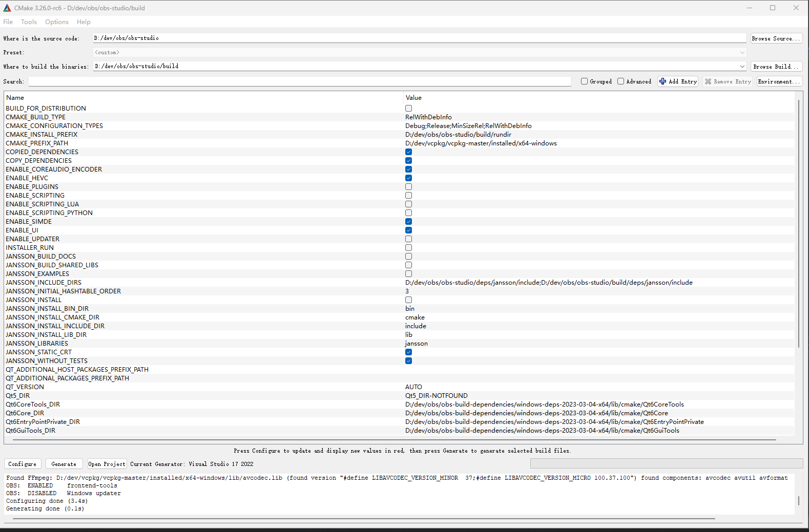This screenshot has height=532, width=809.
Task: Select JANSSON_INCLUDE_DIRS value
Action: tap(549, 283)
